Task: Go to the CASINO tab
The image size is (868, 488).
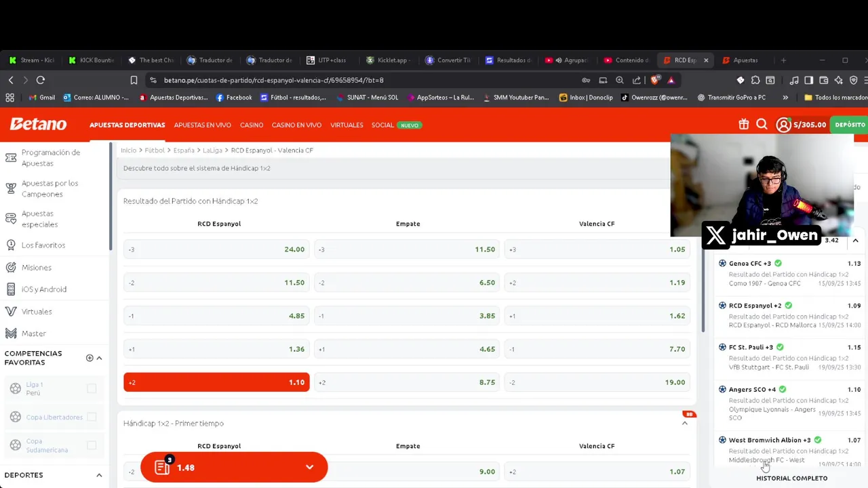Action: point(252,125)
